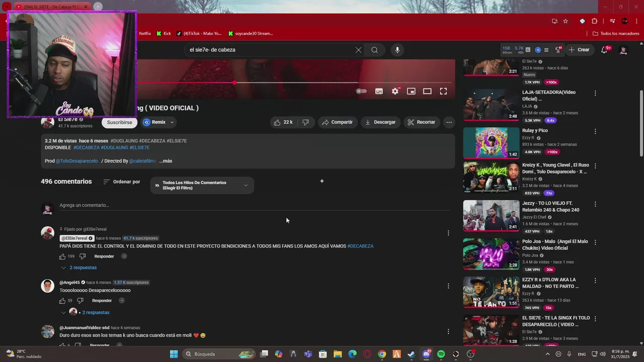Click Descargar download button
The image size is (644, 362).
(380, 122)
